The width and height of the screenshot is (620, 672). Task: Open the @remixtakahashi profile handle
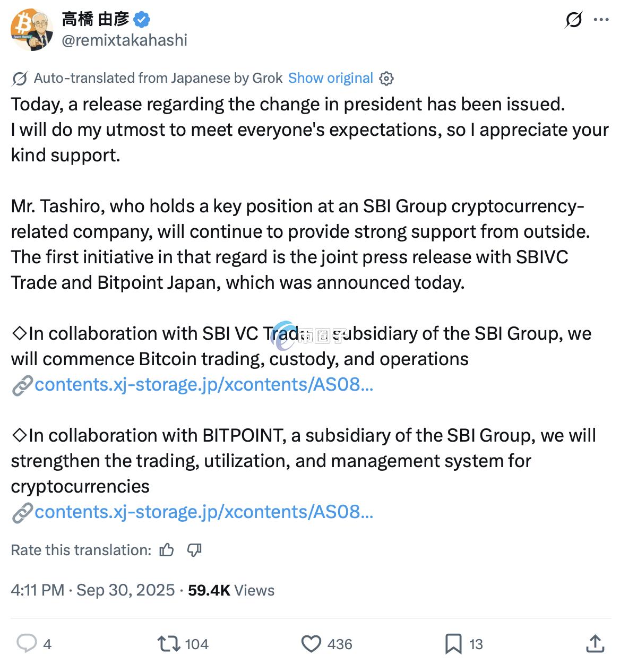(x=124, y=40)
